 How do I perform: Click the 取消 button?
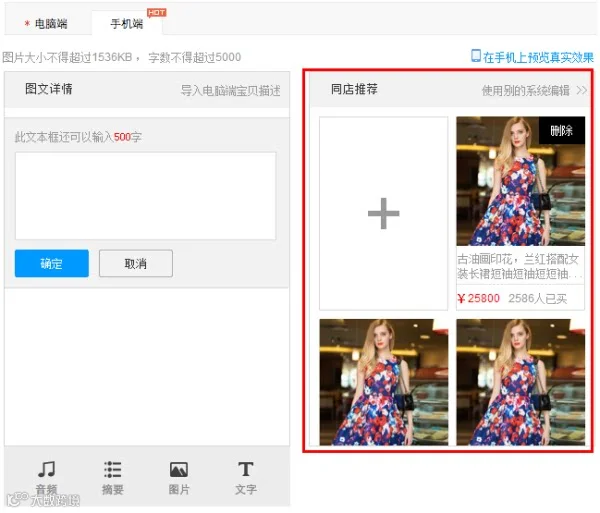136,263
